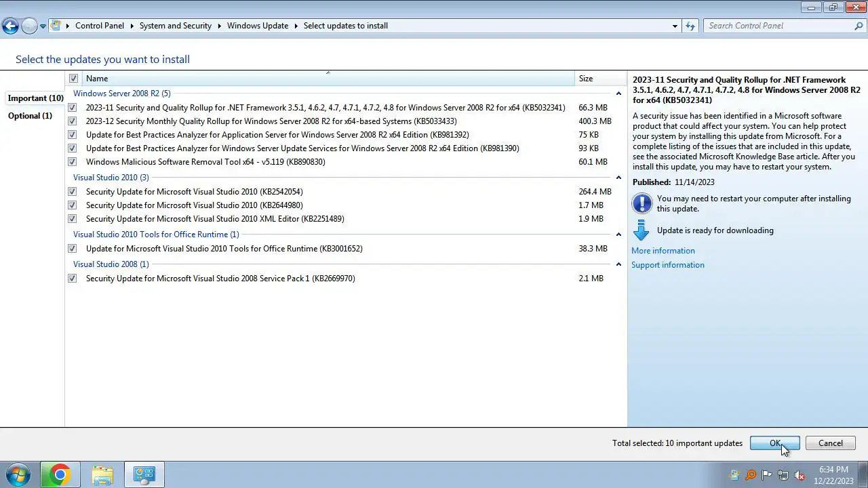This screenshot has width=868, height=488.
Task: Select Windows Update breadcrumb
Action: pos(258,26)
